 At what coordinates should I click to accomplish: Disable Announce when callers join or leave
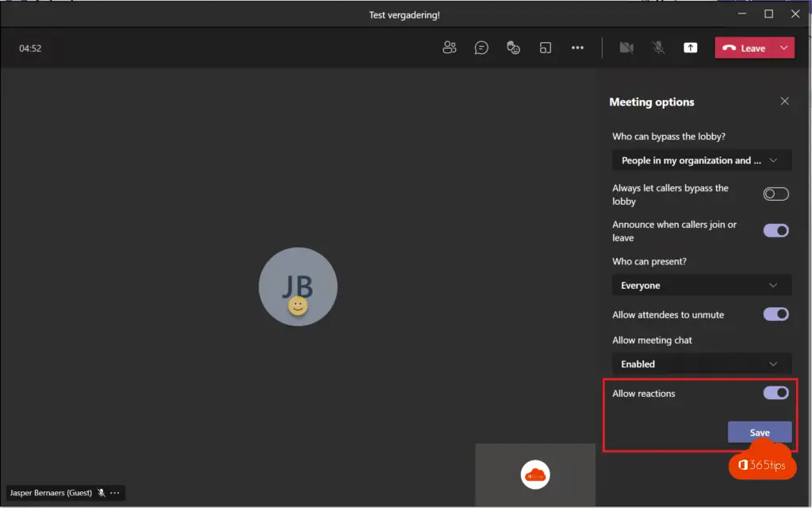pos(776,230)
